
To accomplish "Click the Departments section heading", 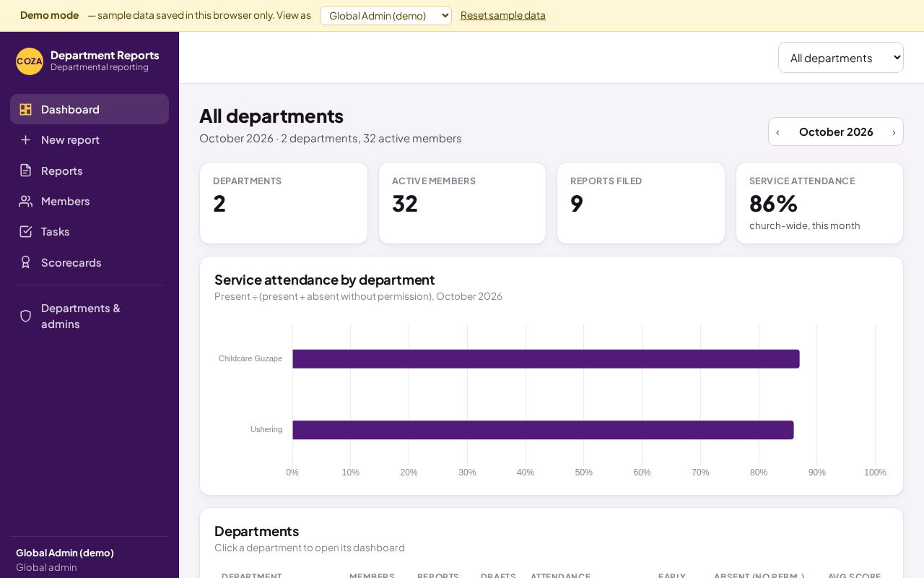I will pyautogui.click(x=256, y=531).
